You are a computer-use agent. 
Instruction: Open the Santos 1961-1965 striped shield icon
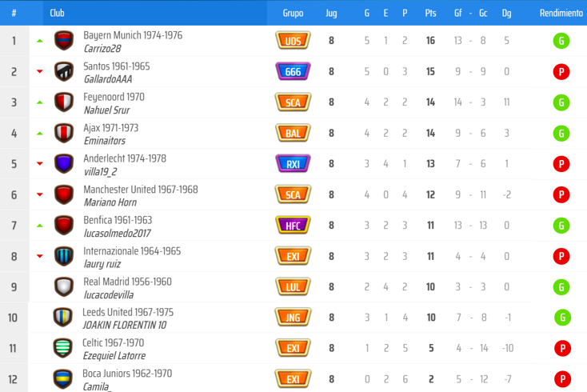(64, 71)
